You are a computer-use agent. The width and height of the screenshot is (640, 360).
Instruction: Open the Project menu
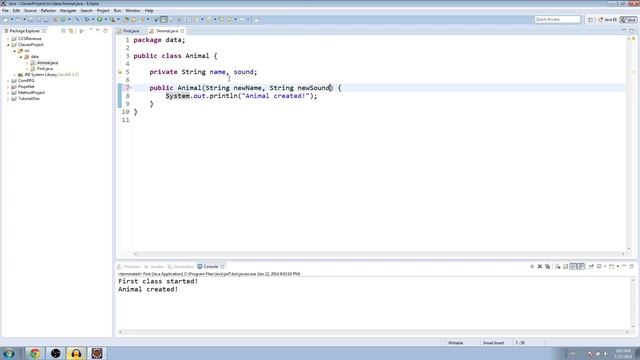[103, 11]
